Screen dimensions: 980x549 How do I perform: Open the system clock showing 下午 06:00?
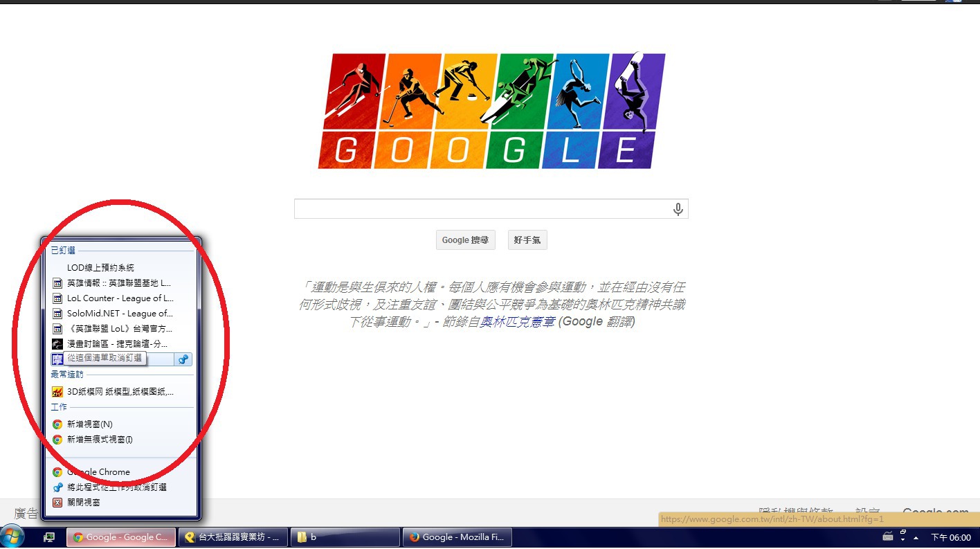[x=950, y=537]
